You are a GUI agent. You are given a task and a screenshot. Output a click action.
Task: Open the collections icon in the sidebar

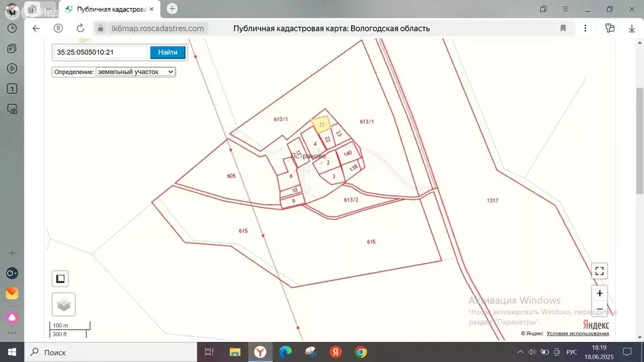[12, 48]
